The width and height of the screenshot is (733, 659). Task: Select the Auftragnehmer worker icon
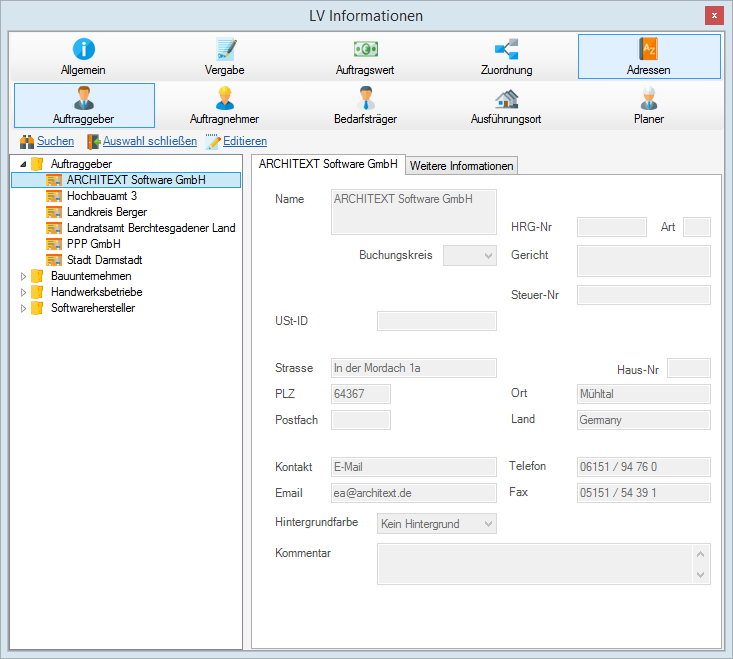225,98
